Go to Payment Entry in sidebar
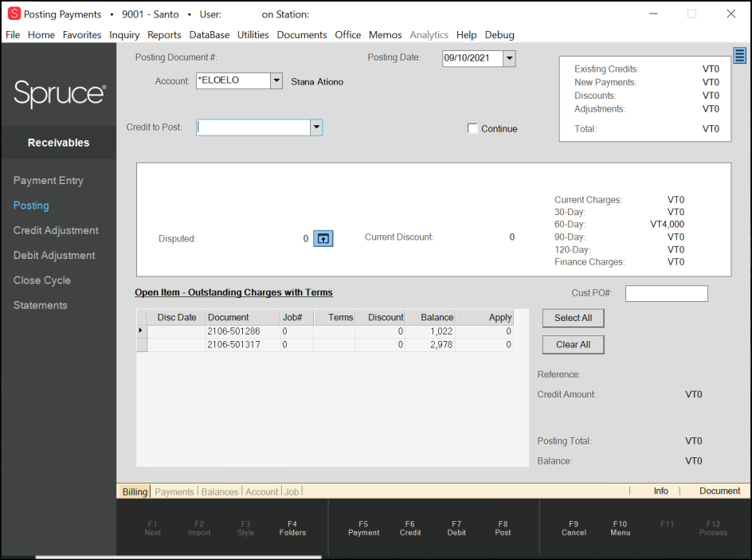This screenshot has width=752, height=560. pos(49,181)
